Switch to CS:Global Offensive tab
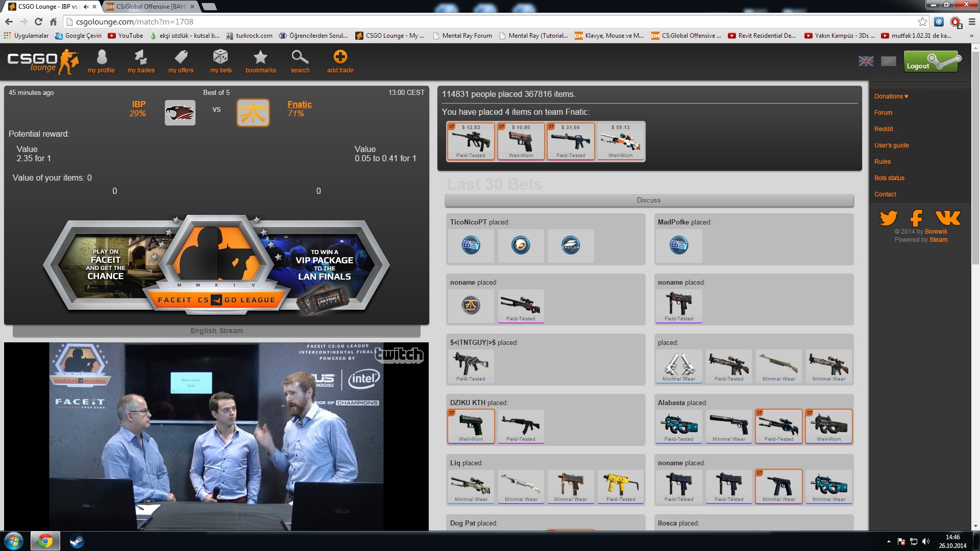 pyautogui.click(x=150, y=7)
